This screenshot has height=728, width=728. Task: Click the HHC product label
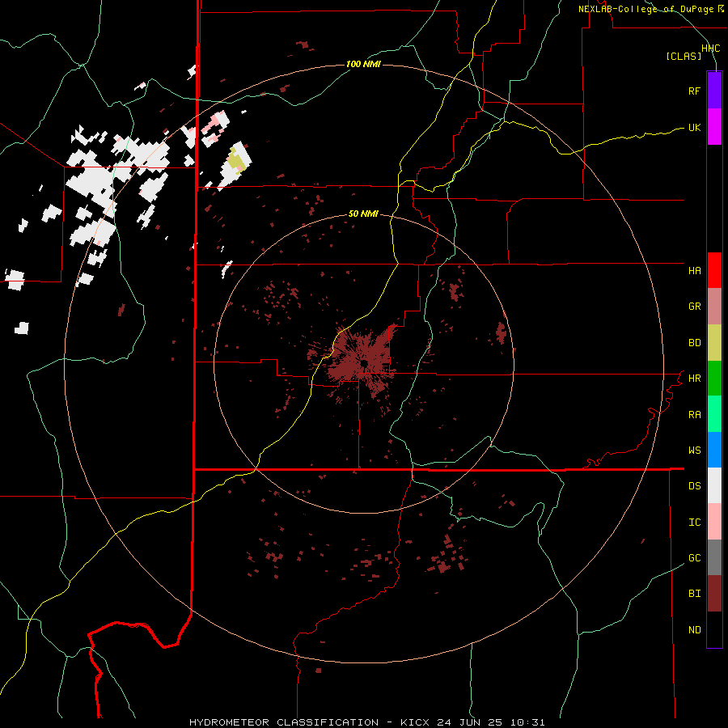[x=711, y=49]
